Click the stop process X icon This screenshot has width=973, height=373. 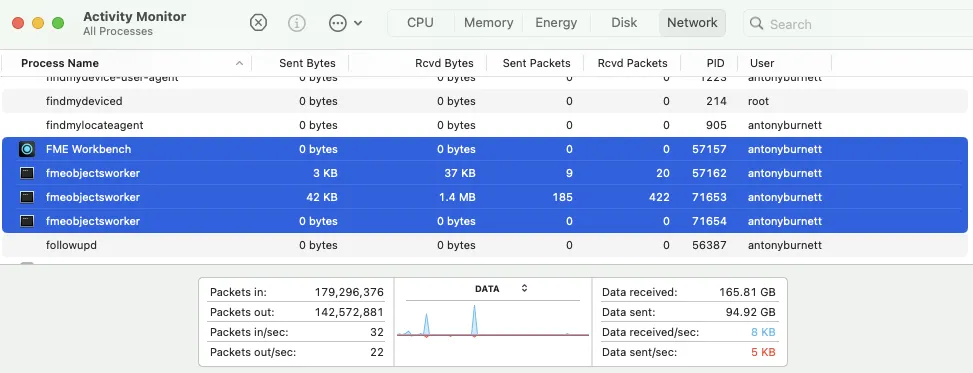click(258, 23)
